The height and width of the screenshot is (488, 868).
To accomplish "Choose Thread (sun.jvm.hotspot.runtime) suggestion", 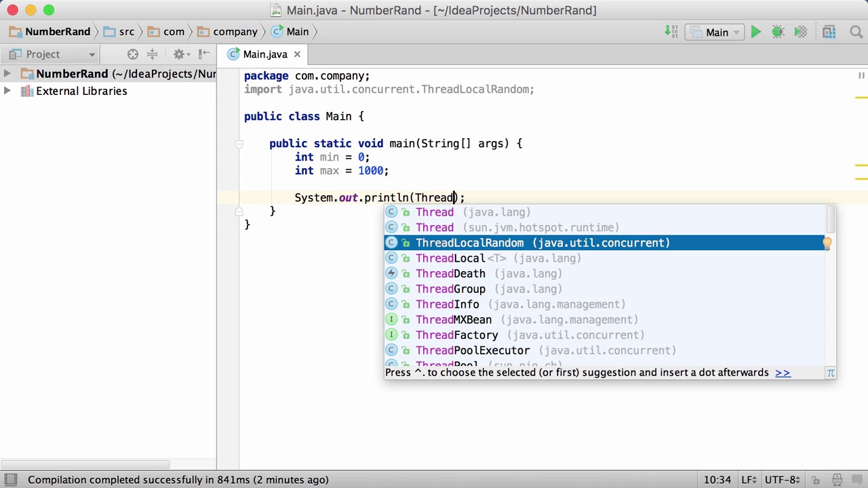I will coord(605,228).
